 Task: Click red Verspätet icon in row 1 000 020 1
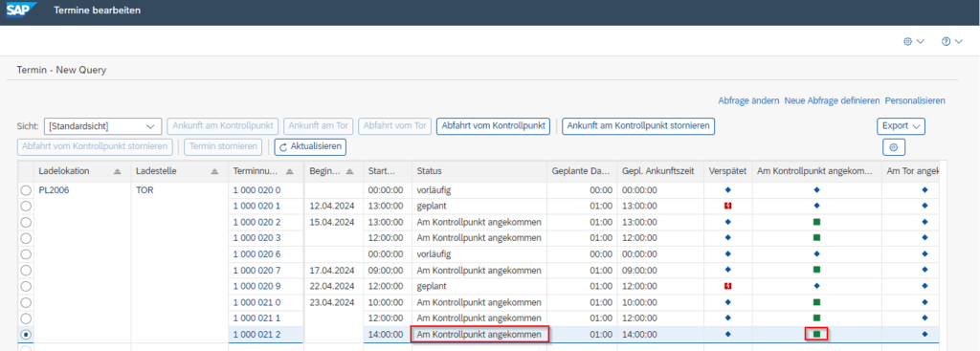727,206
